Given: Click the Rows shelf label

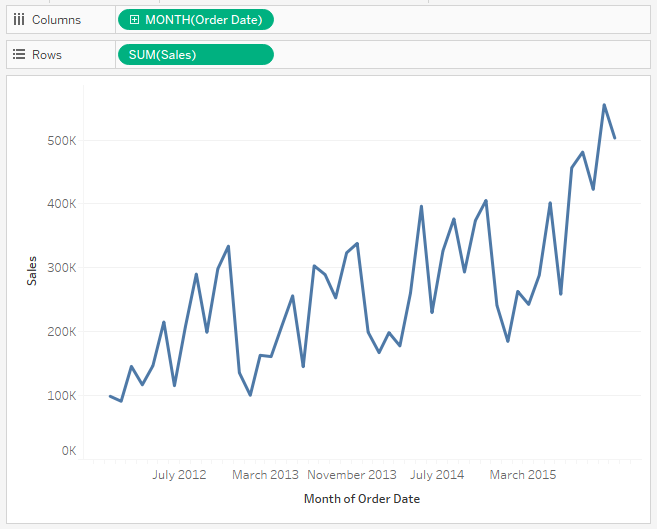Looking at the screenshot, I should pos(47,55).
